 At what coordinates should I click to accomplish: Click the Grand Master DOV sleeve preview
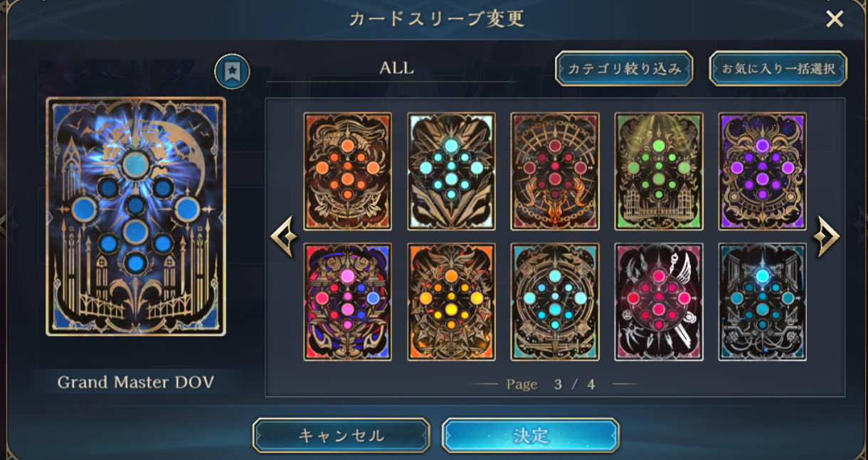136,217
